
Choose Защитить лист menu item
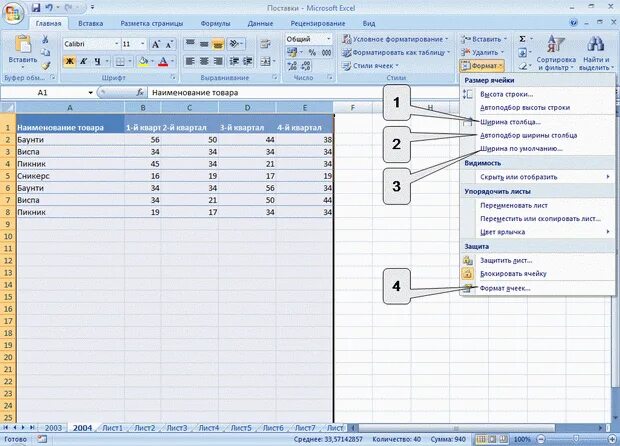pos(538,260)
